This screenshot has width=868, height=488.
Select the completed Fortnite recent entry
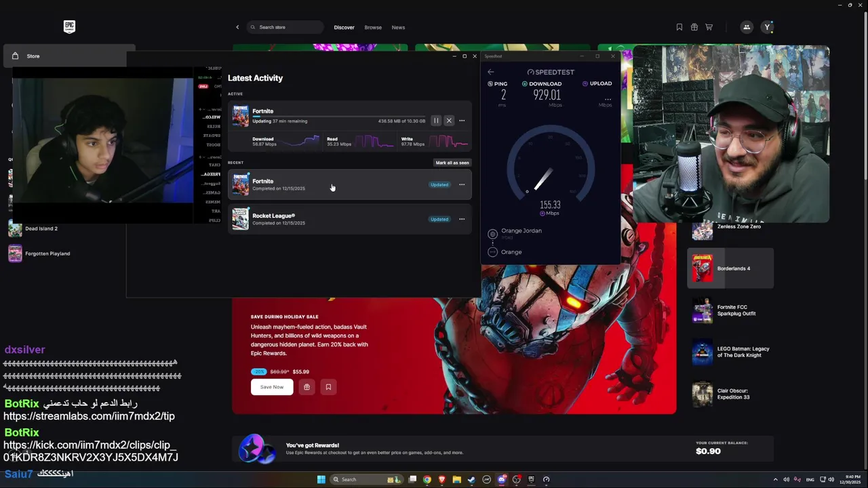point(349,184)
